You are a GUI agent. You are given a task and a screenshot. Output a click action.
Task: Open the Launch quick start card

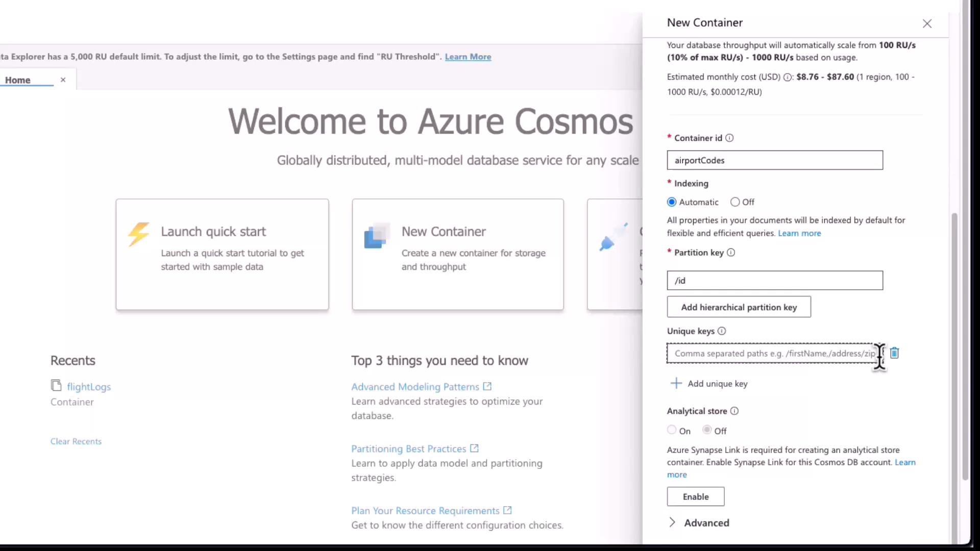click(222, 254)
